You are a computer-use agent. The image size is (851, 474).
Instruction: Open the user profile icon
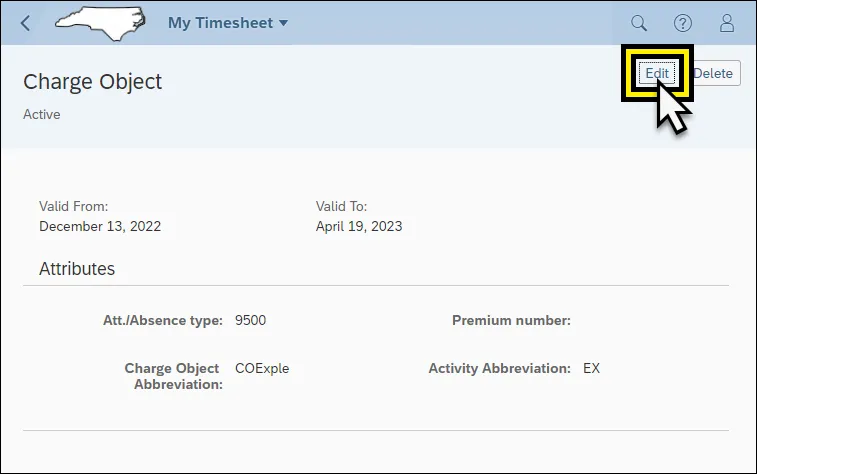click(x=727, y=23)
